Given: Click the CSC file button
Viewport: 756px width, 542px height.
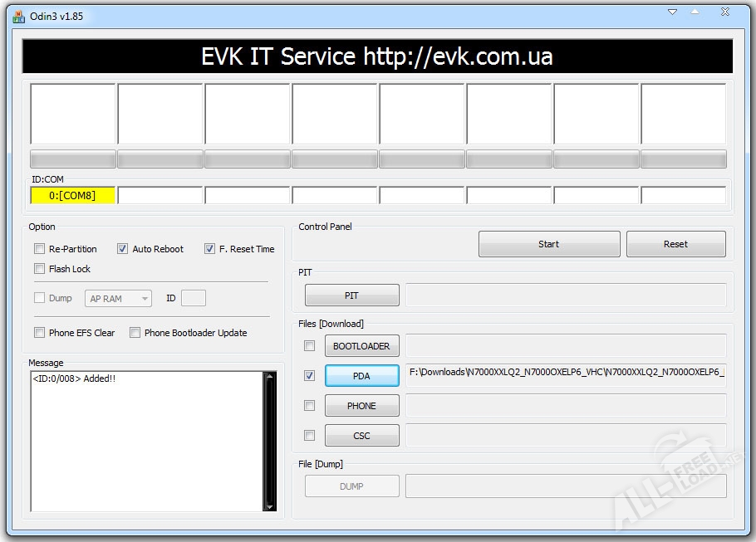Looking at the screenshot, I should (x=361, y=436).
